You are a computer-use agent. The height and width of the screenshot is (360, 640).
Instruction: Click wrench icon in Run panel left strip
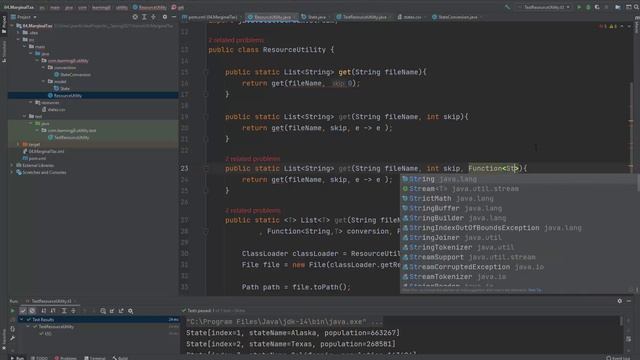point(13,338)
